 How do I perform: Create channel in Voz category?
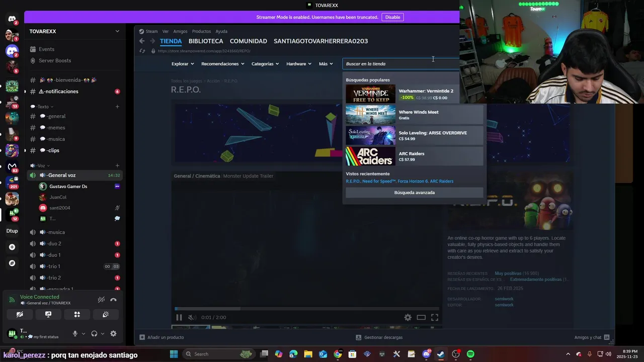[x=117, y=165]
